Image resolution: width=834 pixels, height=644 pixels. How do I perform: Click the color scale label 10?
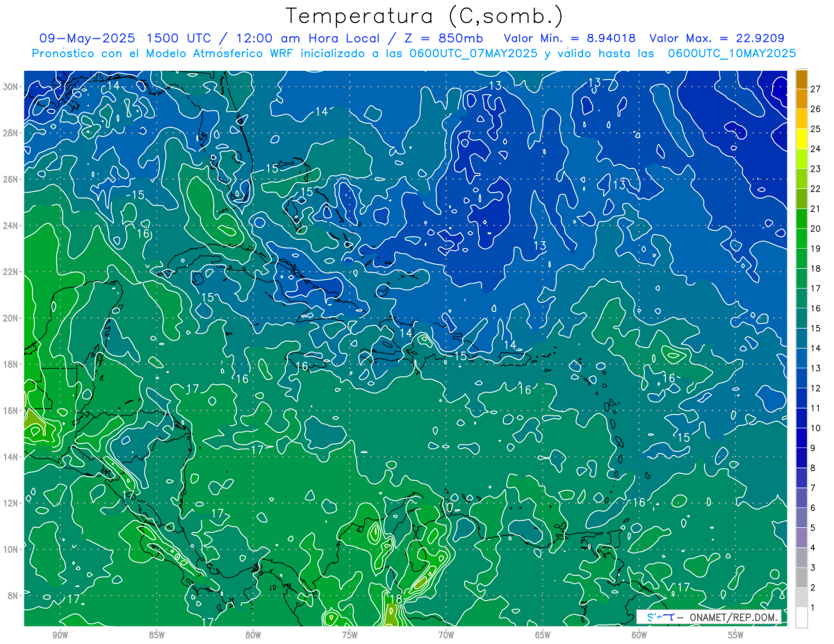tap(815, 428)
